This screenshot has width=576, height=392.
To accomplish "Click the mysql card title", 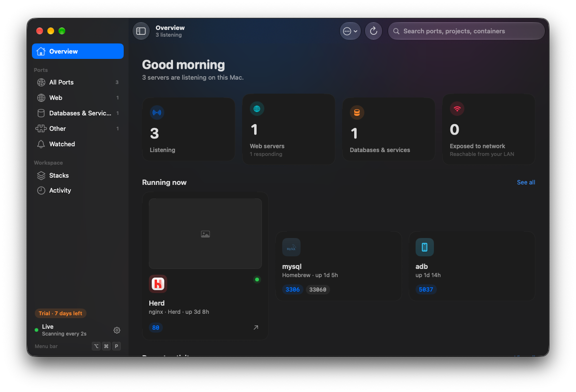I will [292, 267].
